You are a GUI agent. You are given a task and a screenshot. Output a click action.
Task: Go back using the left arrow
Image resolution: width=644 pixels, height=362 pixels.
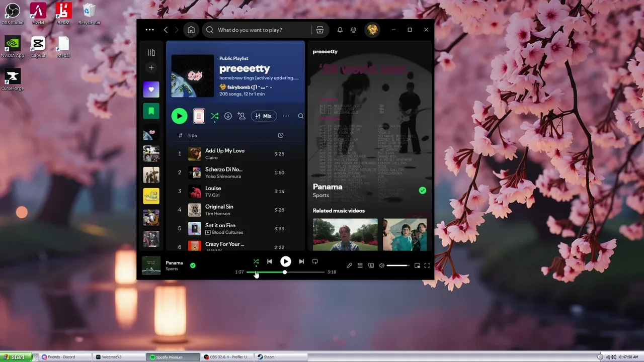pyautogui.click(x=166, y=30)
